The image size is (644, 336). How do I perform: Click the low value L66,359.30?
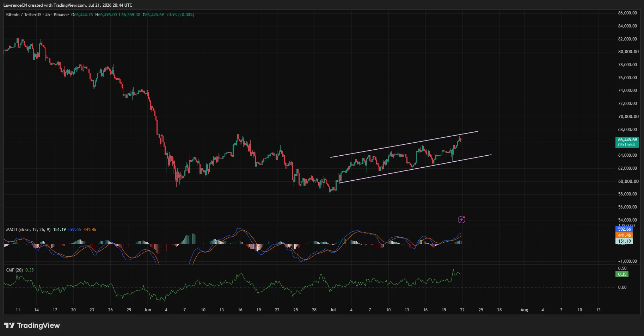click(x=130, y=15)
